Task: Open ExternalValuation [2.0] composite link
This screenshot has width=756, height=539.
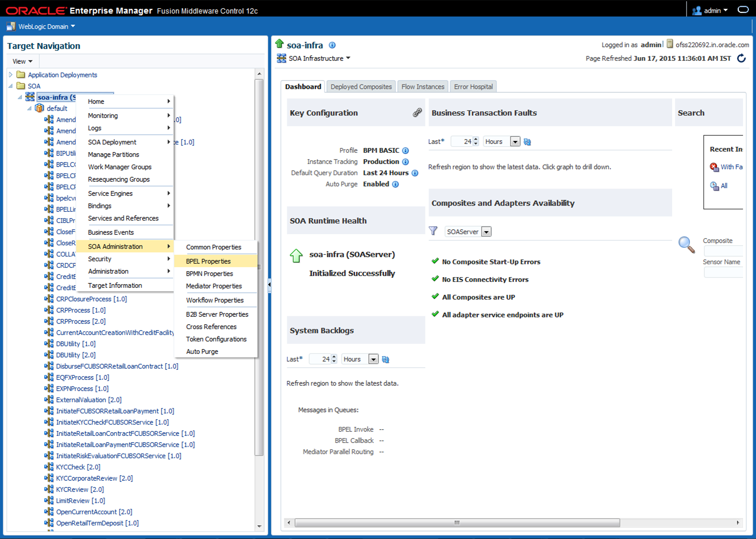Action: pos(89,400)
